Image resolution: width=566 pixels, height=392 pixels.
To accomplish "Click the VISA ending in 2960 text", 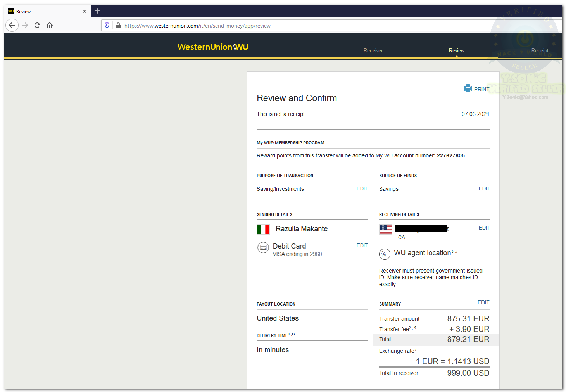I will pyautogui.click(x=297, y=254).
